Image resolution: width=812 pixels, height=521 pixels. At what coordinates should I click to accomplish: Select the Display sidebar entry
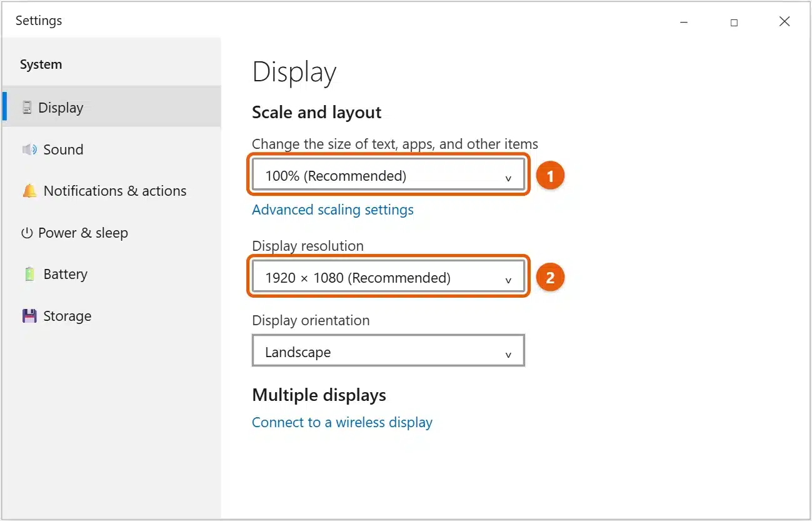coord(111,108)
